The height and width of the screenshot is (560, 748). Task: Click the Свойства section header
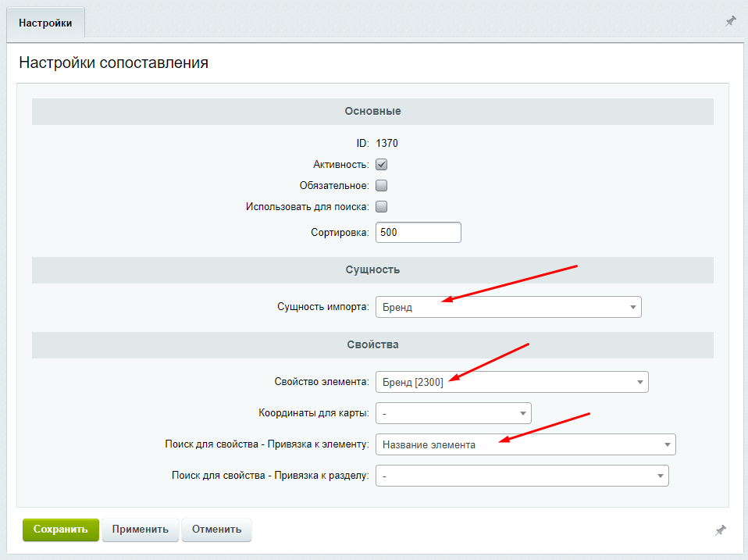point(372,345)
